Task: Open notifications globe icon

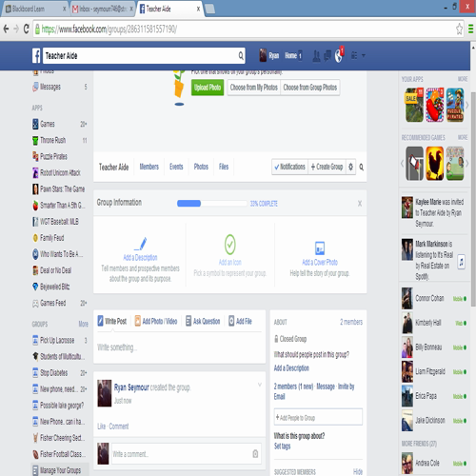Action: 339,56
